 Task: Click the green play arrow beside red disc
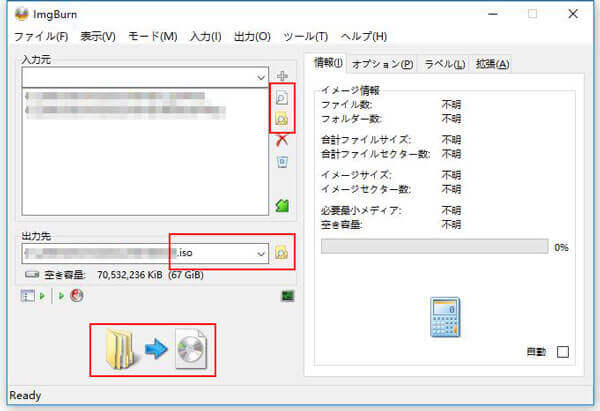(x=61, y=296)
